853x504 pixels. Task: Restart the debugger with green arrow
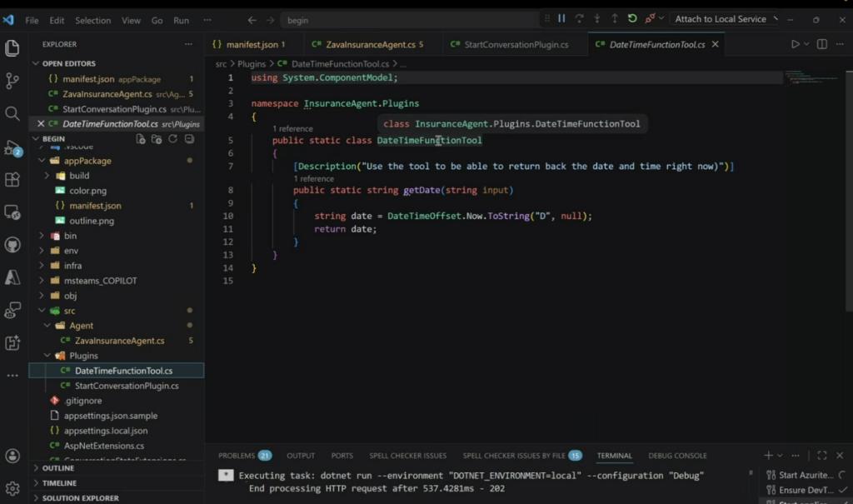click(632, 18)
